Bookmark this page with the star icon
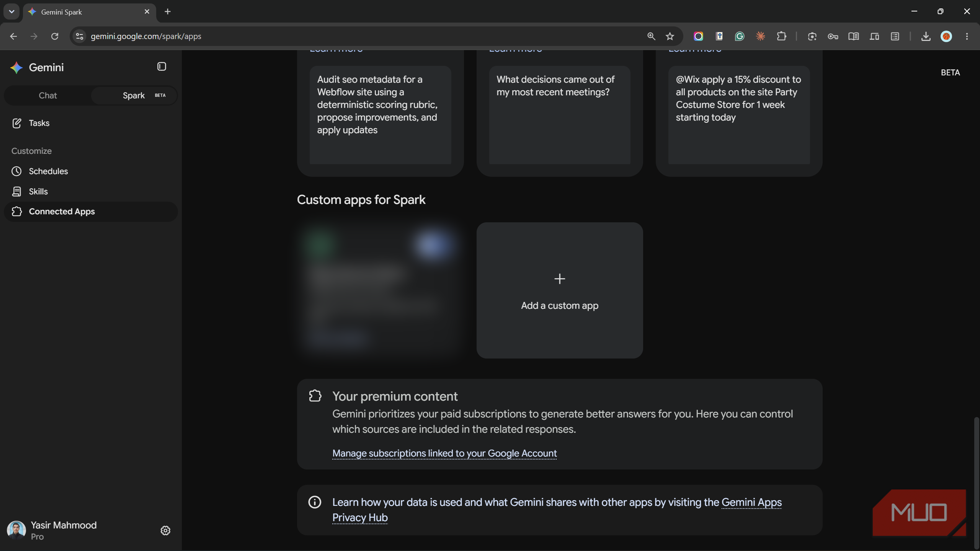Viewport: 980px width, 551px height. coord(670,36)
